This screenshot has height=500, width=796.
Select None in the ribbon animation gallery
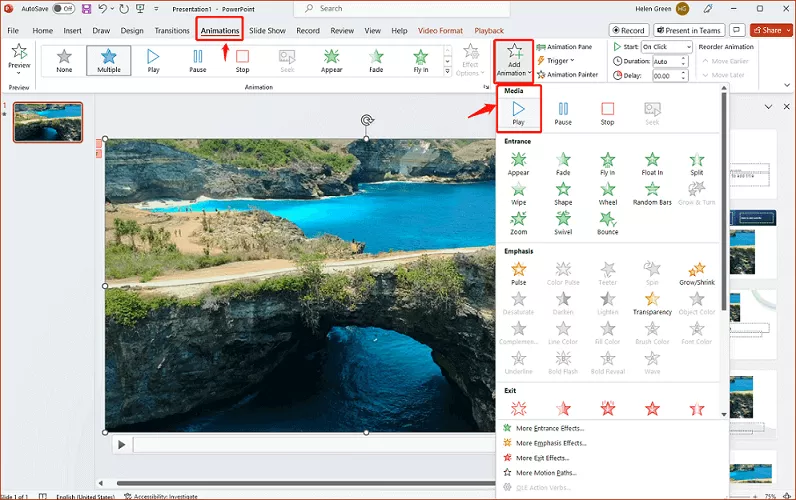pyautogui.click(x=64, y=60)
